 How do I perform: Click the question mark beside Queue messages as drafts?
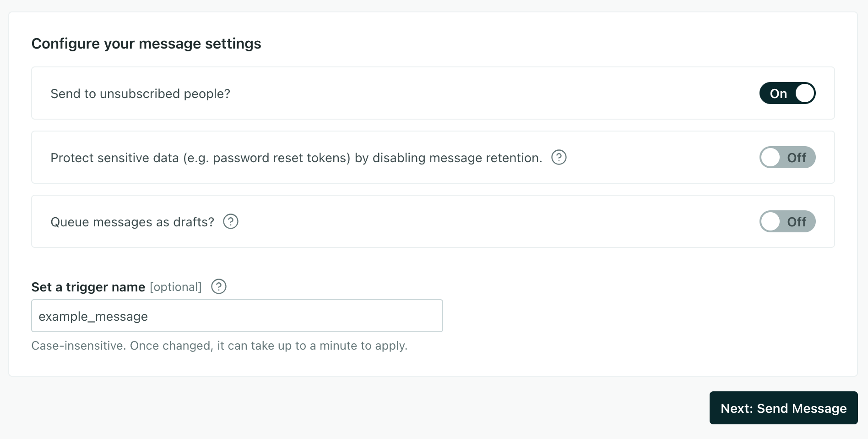tap(231, 221)
